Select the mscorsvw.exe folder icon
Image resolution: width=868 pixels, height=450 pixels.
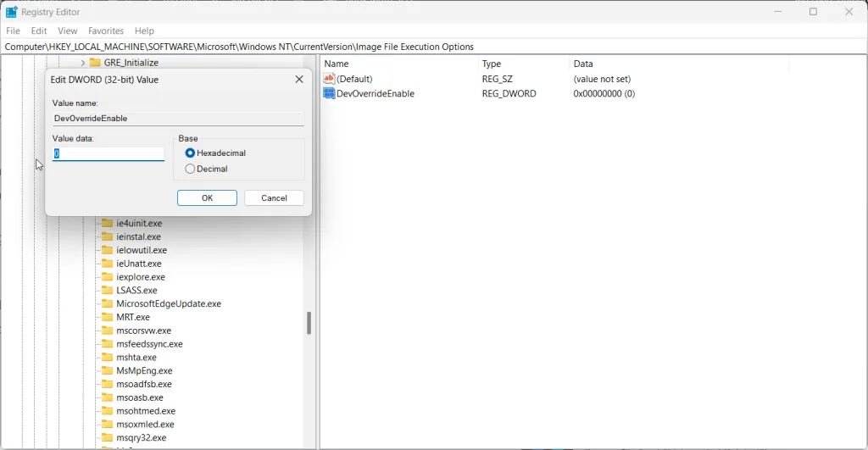(x=108, y=331)
